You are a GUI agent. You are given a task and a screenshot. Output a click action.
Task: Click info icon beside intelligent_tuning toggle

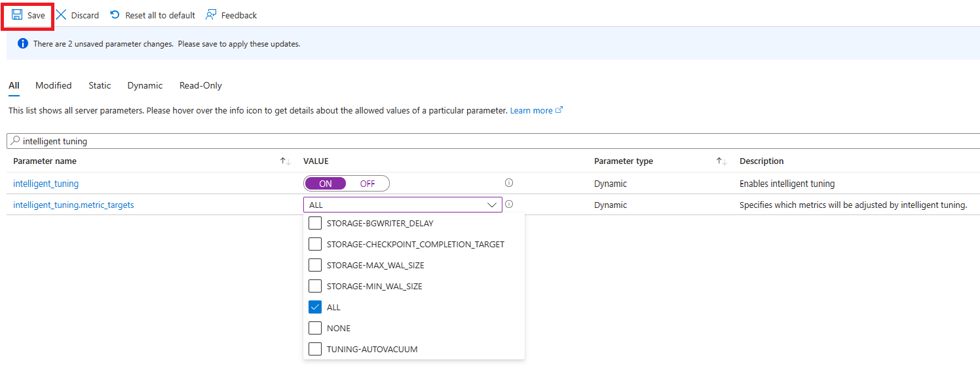[509, 184]
